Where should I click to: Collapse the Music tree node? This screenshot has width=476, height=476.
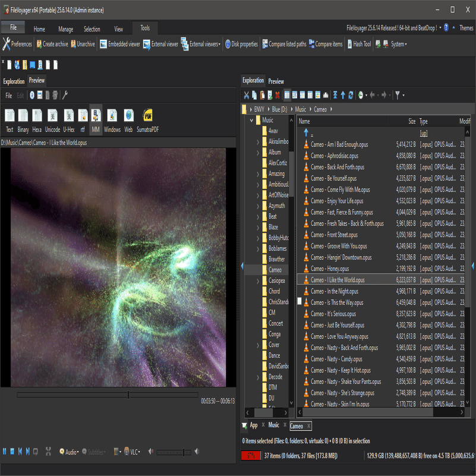point(251,121)
